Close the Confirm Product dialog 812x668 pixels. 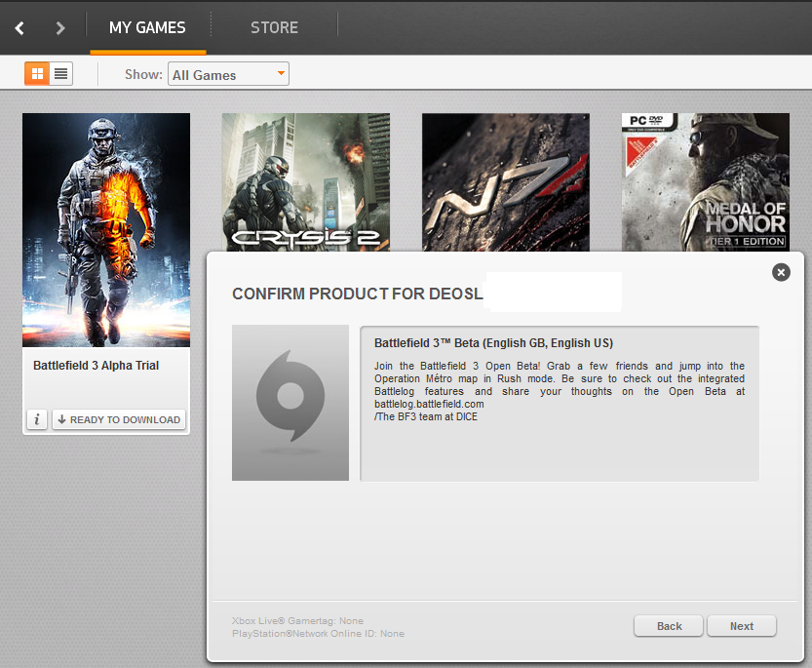(x=781, y=272)
